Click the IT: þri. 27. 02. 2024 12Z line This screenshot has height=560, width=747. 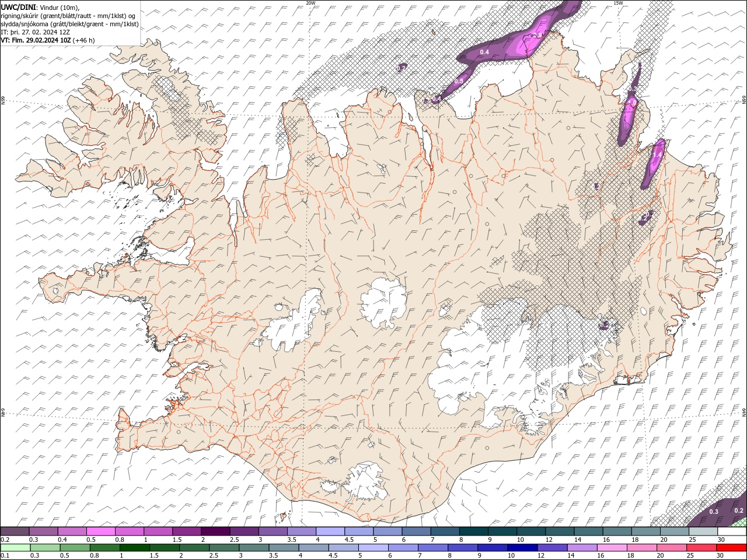coord(36,32)
